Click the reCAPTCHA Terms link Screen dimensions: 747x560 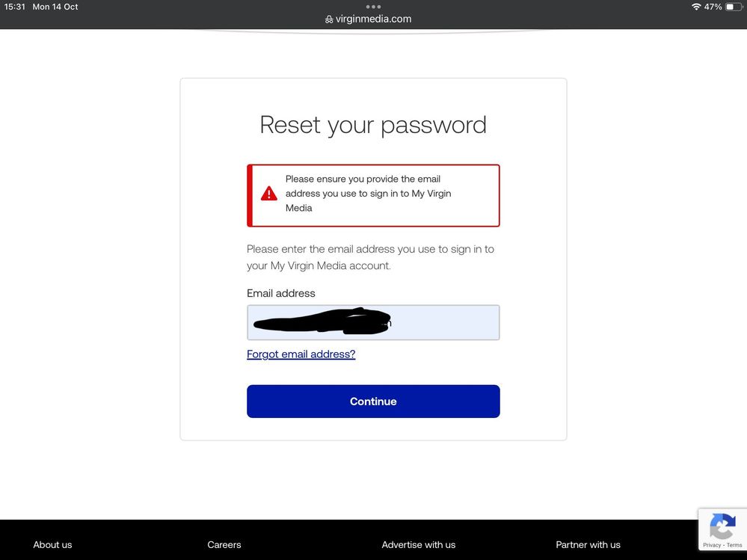734,545
